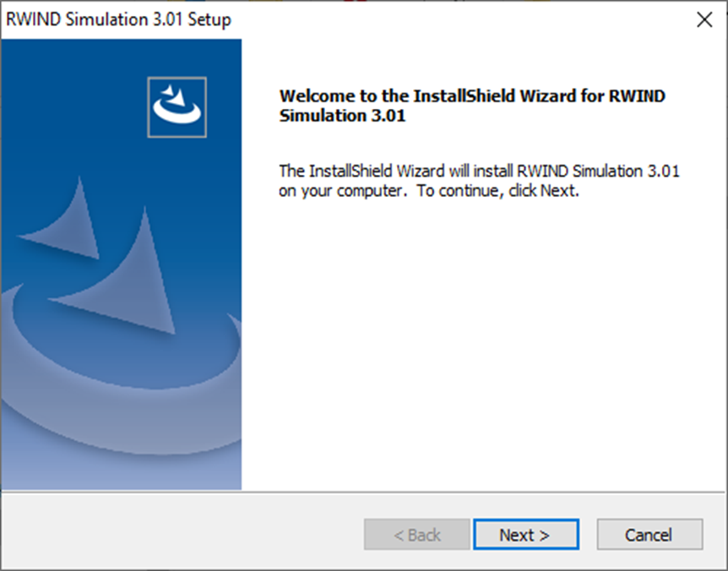Click the 'RWIND Simulation 3.01 Setup' title
Image resolution: width=728 pixels, height=571 pixels.
[118, 19]
